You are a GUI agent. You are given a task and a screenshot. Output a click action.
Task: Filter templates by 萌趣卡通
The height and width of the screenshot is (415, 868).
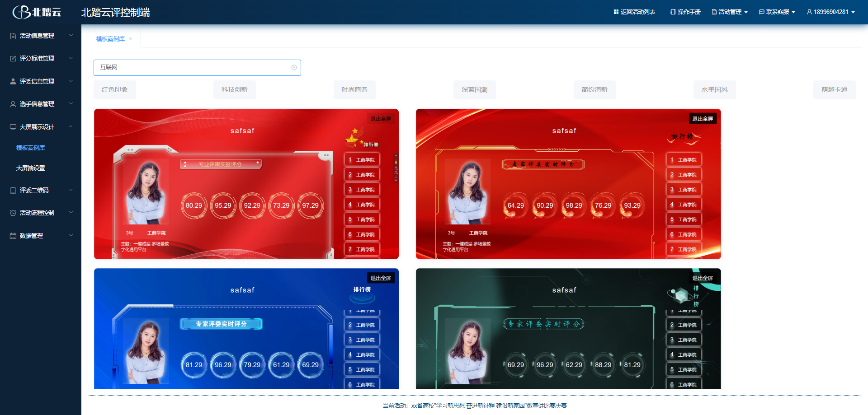[835, 90]
